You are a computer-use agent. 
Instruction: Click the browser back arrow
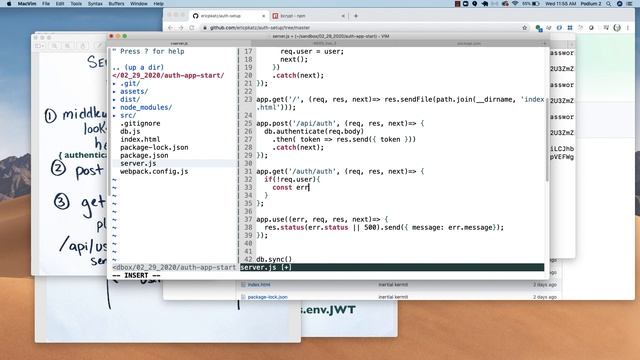click(x=171, y=28)
